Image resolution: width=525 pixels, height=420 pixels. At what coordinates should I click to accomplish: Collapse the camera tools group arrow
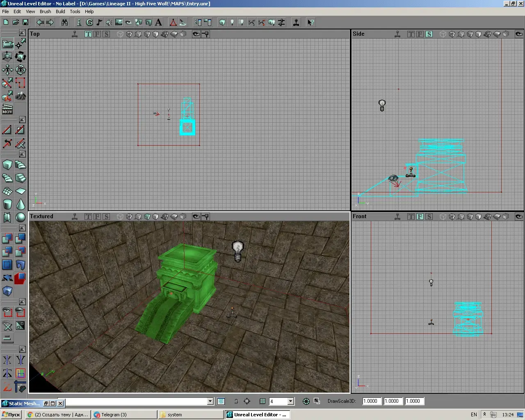click(23, 33)
